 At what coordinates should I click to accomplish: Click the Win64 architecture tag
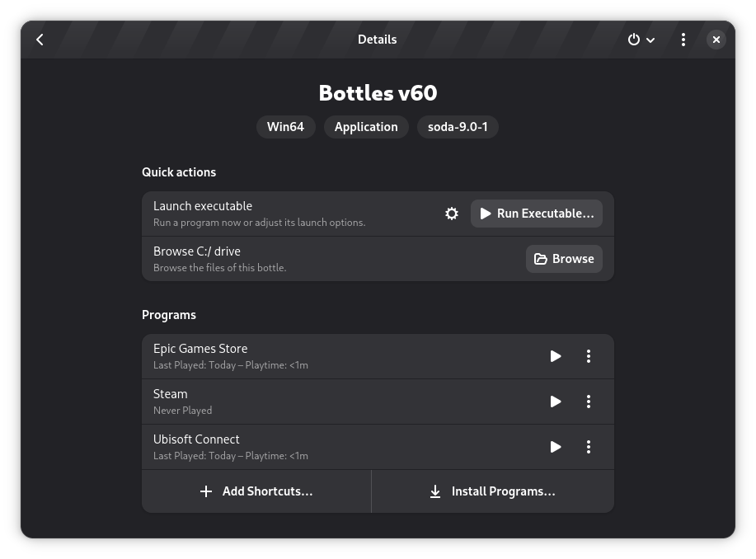[x=285, y=127]
